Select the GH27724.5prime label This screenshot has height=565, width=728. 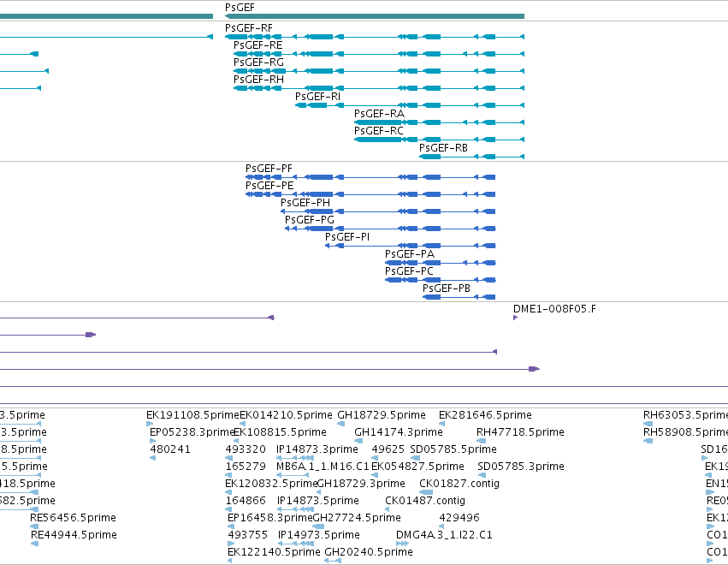357,518
